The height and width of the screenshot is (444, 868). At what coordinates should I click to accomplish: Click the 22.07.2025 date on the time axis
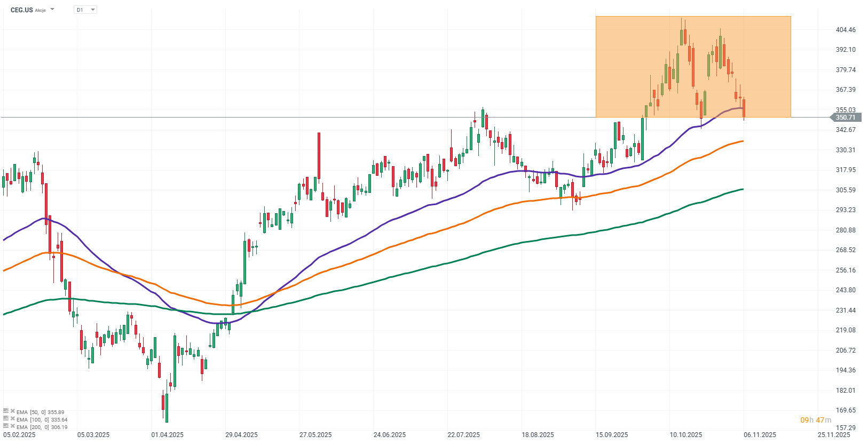463,435
